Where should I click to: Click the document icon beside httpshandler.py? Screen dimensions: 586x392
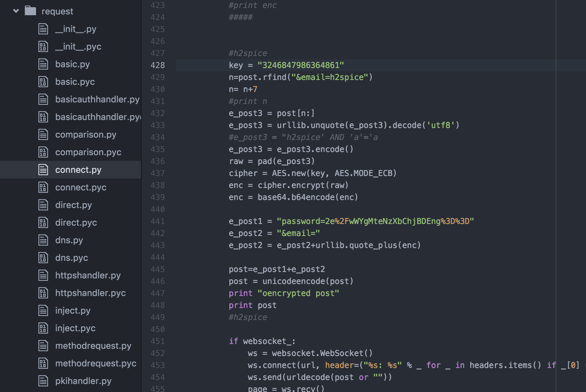pyautogui.click(x=43, y=275)
